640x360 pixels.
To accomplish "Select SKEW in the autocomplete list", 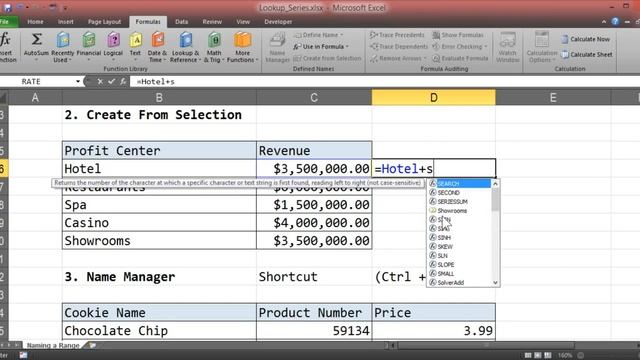I will (x=459, y=247).
